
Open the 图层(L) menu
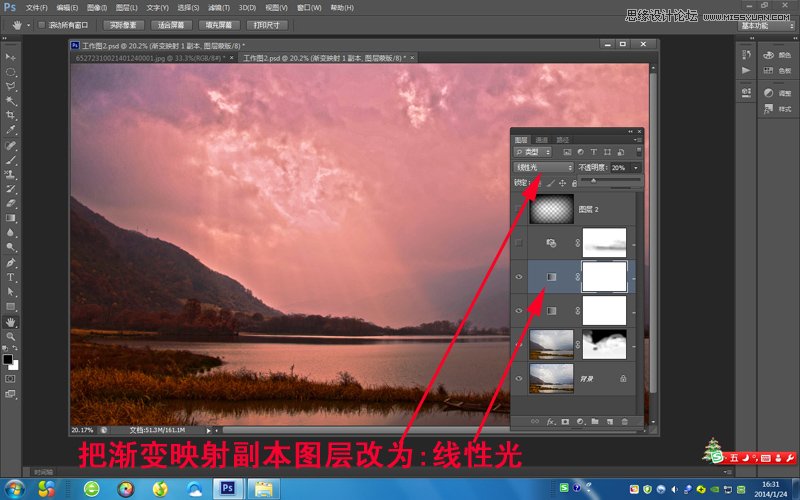click(x=127, y=8)
